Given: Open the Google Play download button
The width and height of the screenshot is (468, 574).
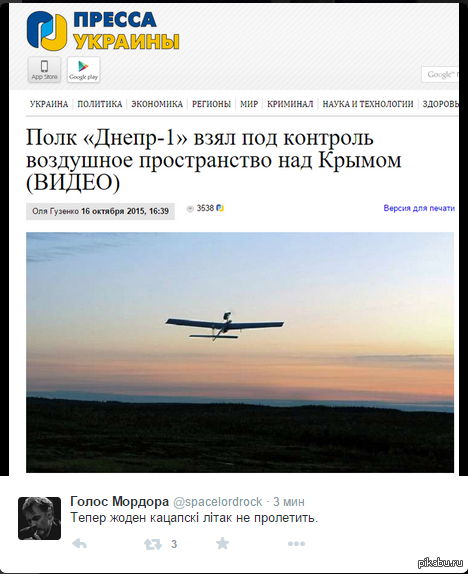Looking at the screenshot, I should click(x=83, y=70).
